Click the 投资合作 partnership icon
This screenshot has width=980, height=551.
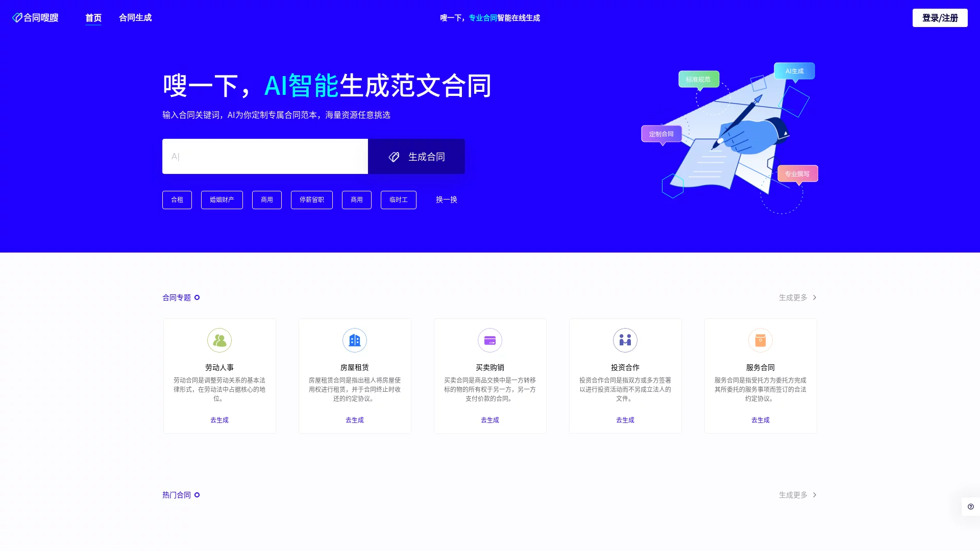click(625, 340)
